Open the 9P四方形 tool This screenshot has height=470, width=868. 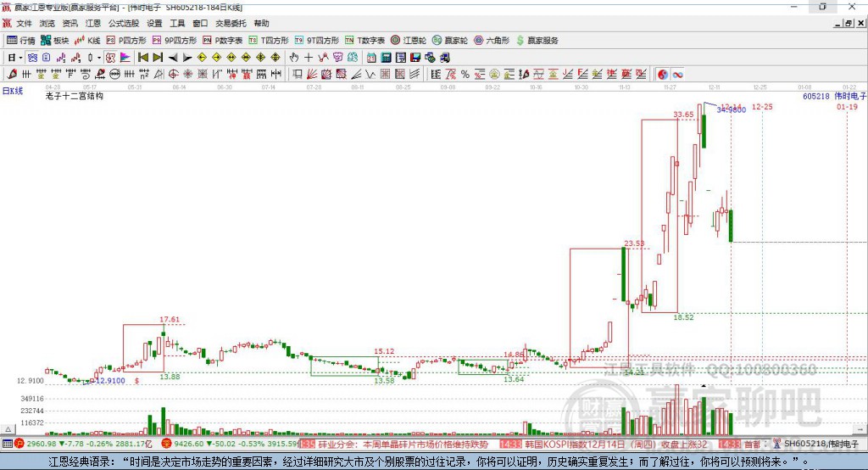[x=175, y=41]
